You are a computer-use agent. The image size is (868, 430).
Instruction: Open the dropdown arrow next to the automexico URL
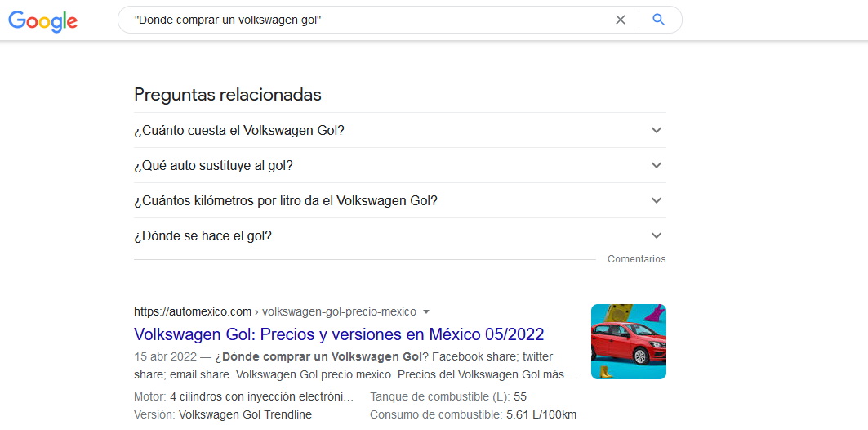426,311
